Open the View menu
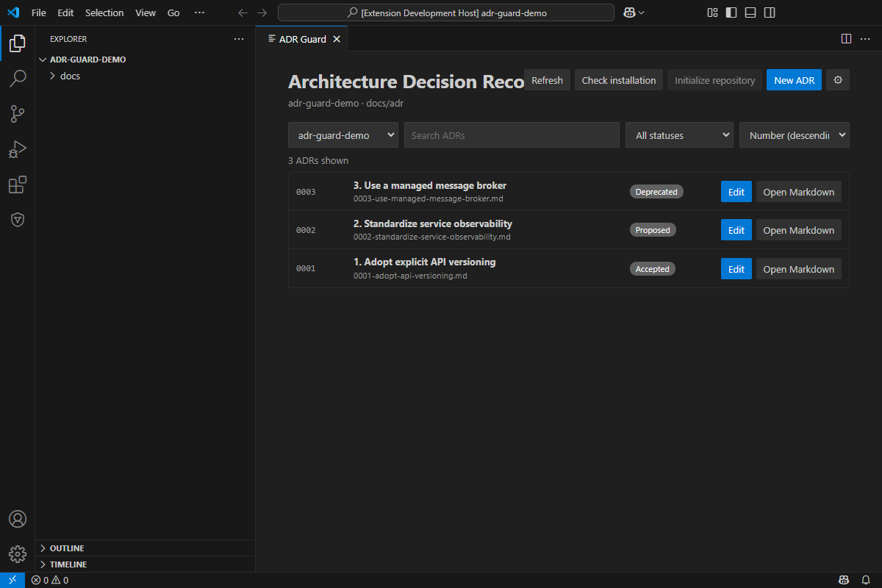882x588 pixels. click(146, 12)
